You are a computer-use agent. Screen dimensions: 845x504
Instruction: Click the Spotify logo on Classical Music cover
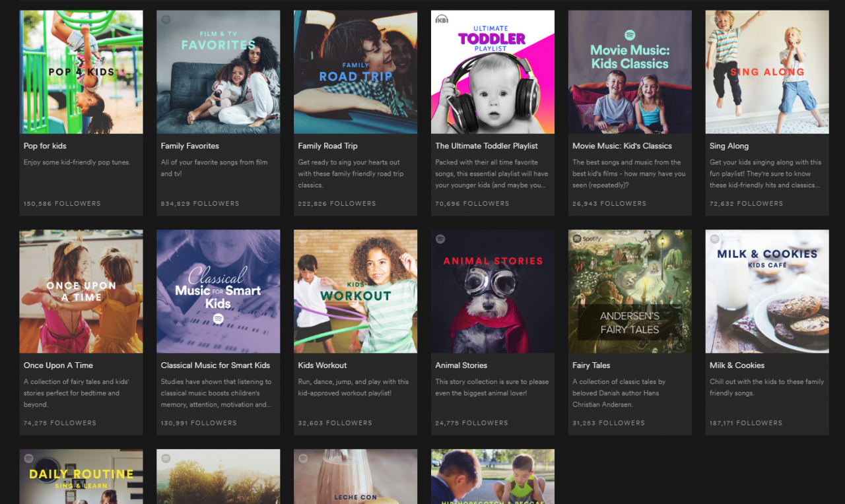point(218,319)
